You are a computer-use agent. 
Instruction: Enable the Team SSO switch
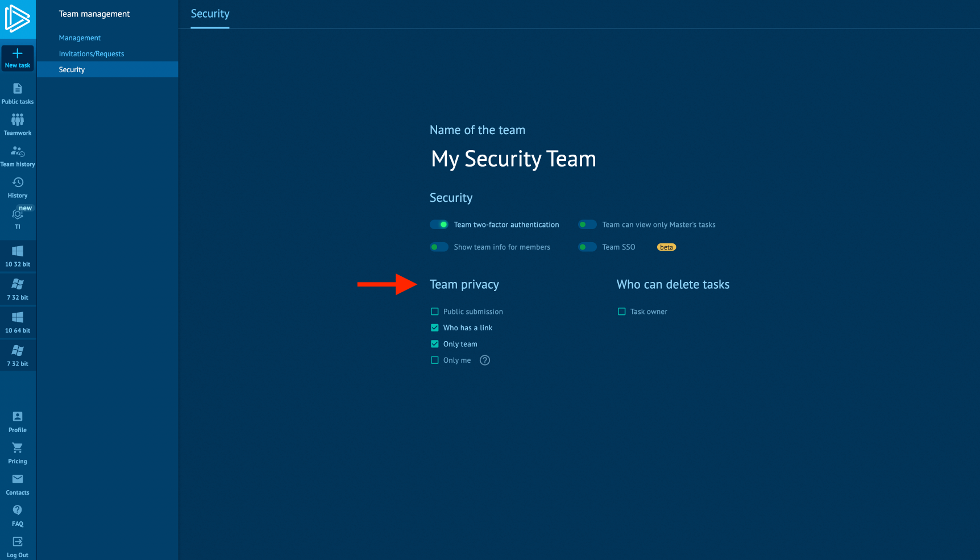pyautogui.click(x=587, y=247)
